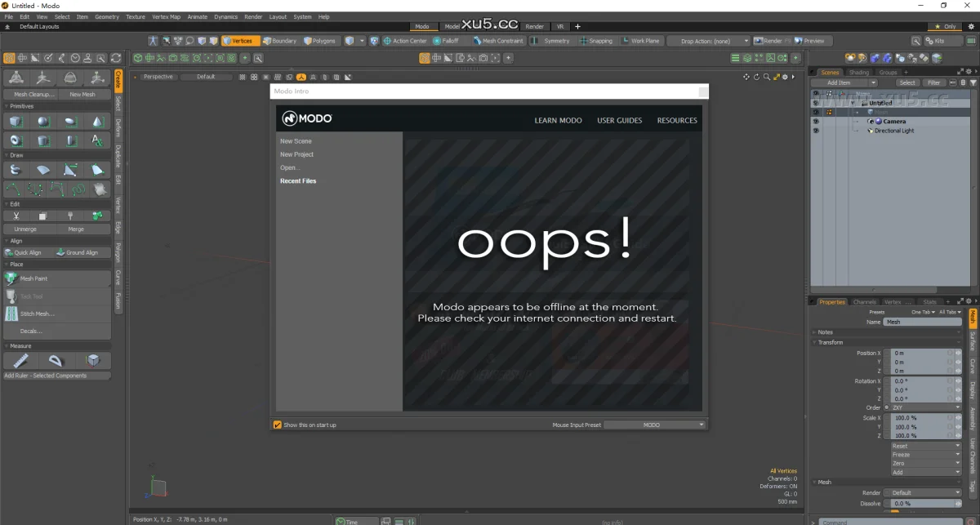
Task: Select the Cube primitive tool
Action: click(x=16, y=122)
